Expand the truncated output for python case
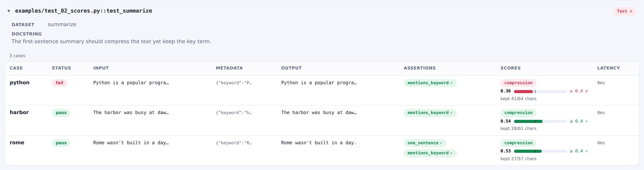Image resolution: width=644 pixels, height=170 pixels. pyautogui.click(x=319, y=83)
